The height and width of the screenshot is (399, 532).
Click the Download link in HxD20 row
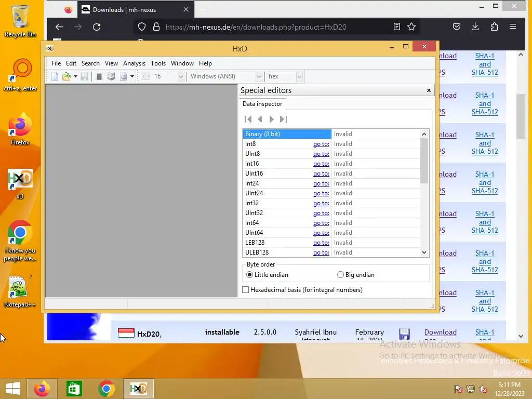tap(440, 332)
